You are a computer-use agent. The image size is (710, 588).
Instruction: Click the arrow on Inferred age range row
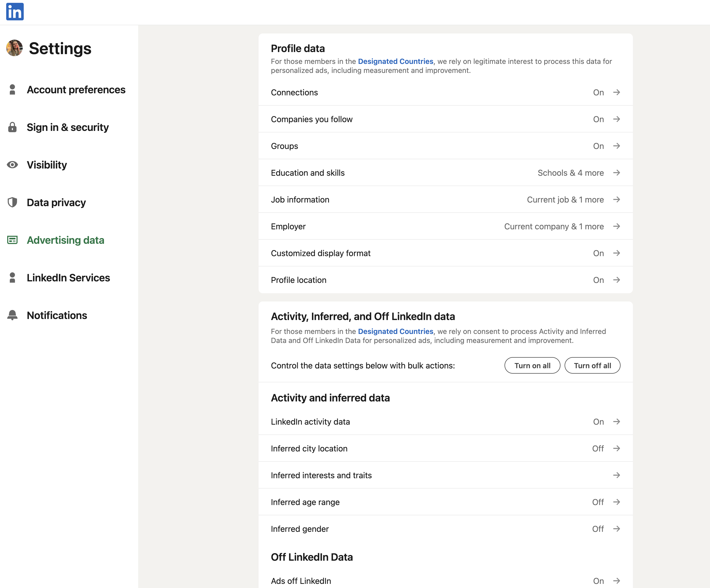click(x=616, y=502)
